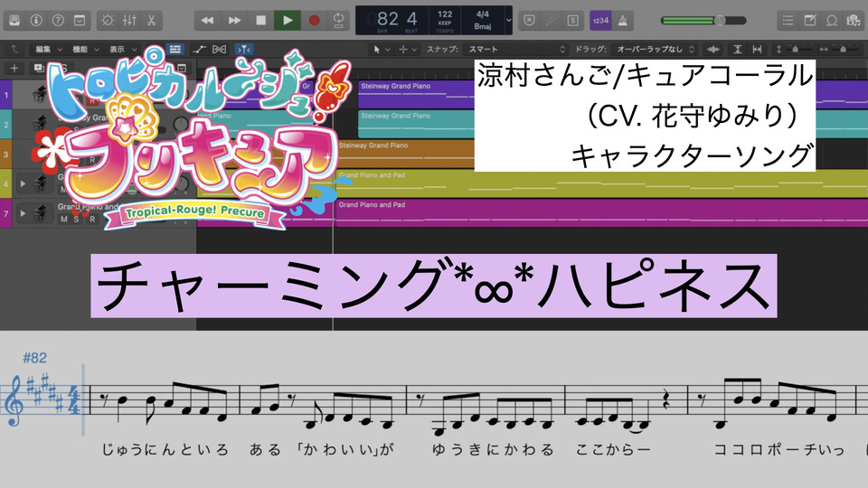This screenshot has width=868, height=488.
Task: Open the 表示 menu
Action: tap(122, 49)
